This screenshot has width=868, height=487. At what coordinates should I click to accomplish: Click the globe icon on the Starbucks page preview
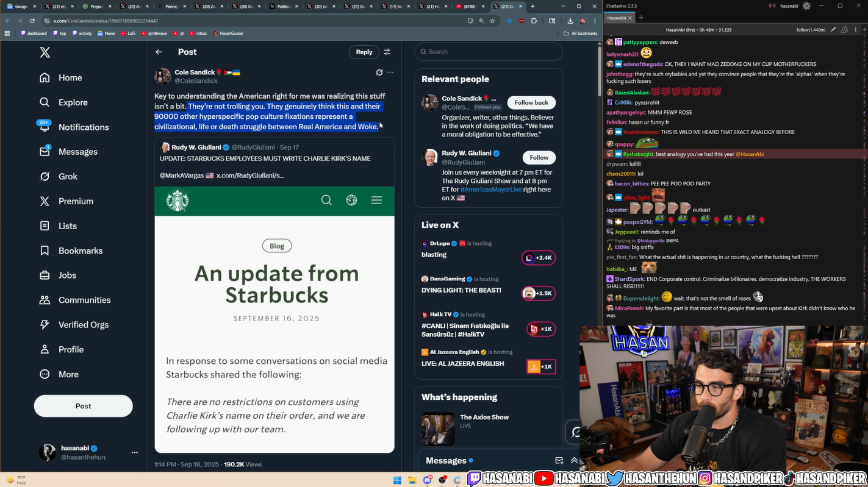pos(351,200)
